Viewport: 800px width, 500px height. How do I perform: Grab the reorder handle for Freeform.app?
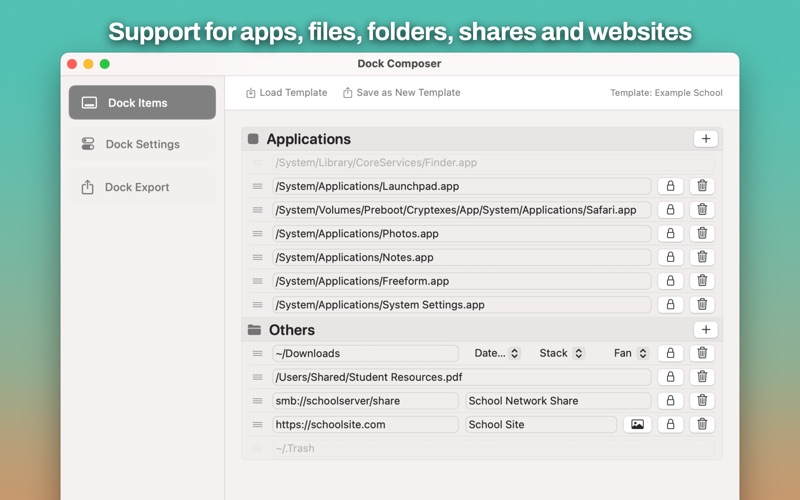pyautogui.click(x=258, y=281)
